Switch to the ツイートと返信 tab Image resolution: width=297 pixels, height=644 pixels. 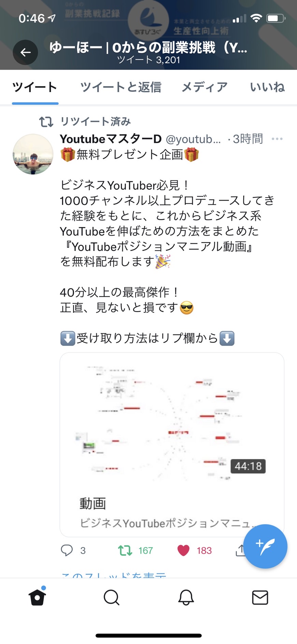point(121,87)
